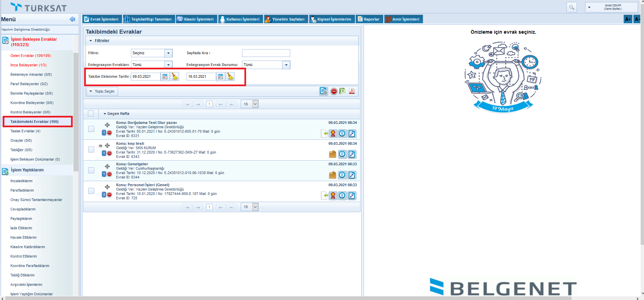
Task: Open the kep testi document in full view
Action: (352, 154)
